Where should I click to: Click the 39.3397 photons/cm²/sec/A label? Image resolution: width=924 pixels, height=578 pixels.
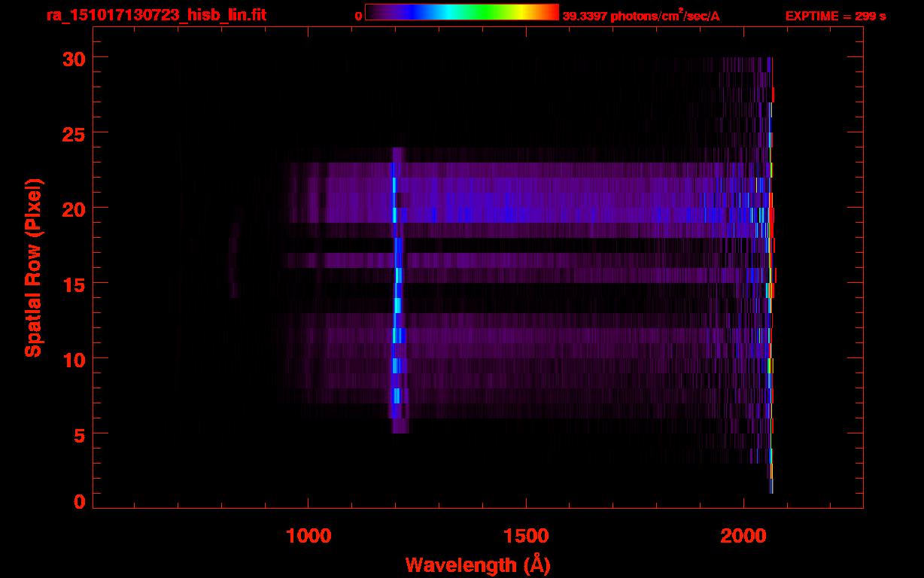(x=641, y=16)
